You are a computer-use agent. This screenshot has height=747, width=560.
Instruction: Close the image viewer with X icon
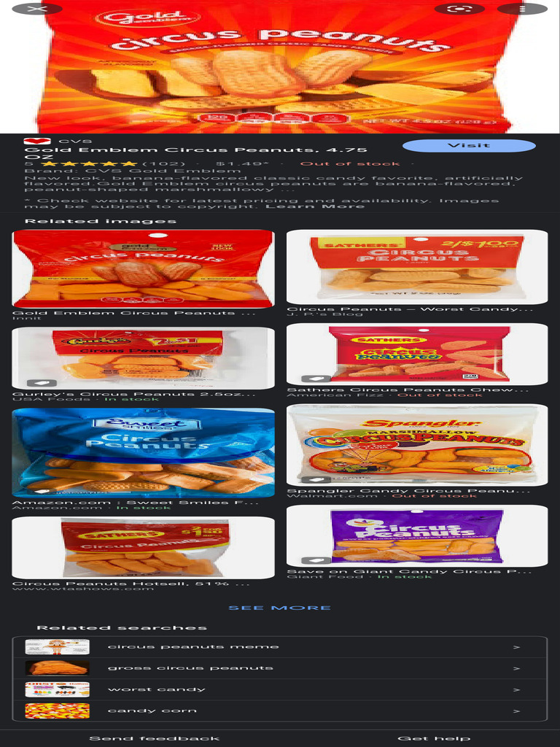coord(37,9)
